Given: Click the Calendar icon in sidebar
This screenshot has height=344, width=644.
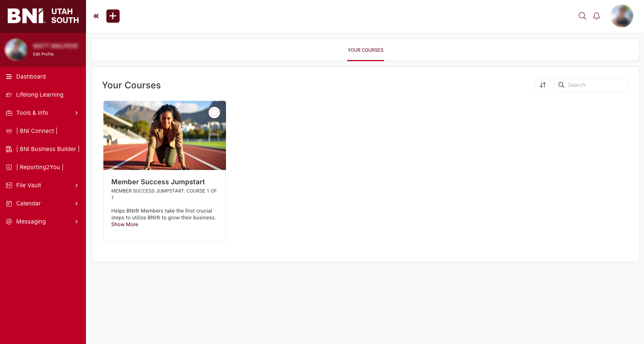Looking at the screenshot, I should point(9,204).
